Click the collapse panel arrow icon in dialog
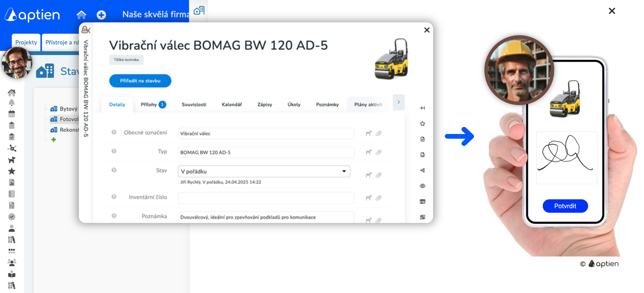644x293 pixels. pyautogui.click(x=422, y=108)
